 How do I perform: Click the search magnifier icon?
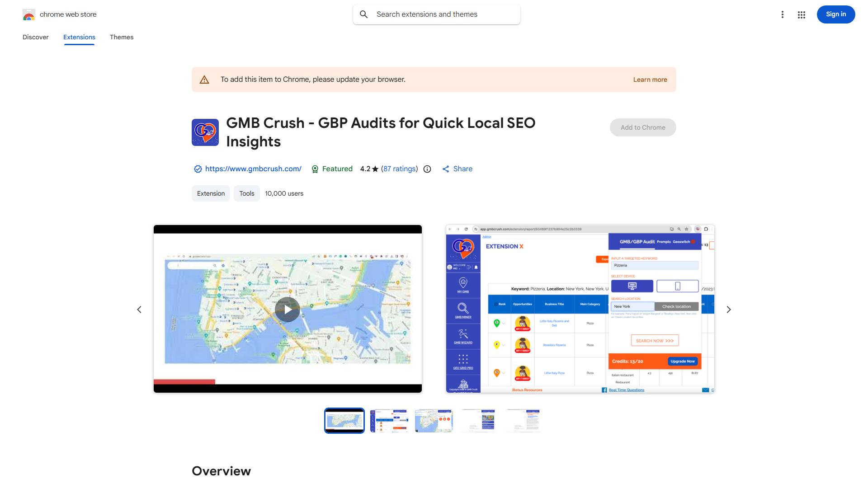click(x=364, y=14)
